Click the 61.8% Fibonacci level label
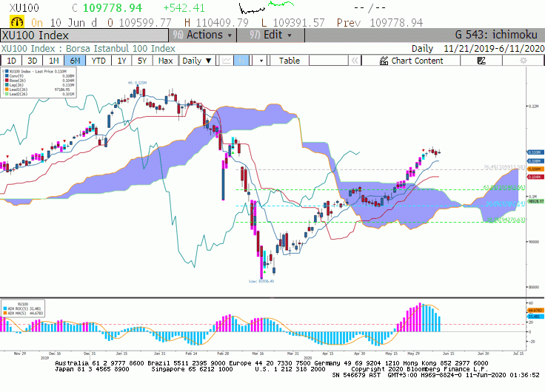Viewport: 545px width, 392px height. click(504, 187)
